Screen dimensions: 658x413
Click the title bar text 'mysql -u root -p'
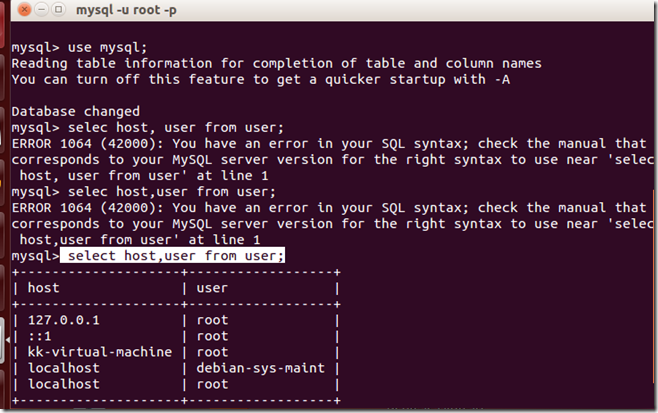pyautogui.click(x=126, y=10)
